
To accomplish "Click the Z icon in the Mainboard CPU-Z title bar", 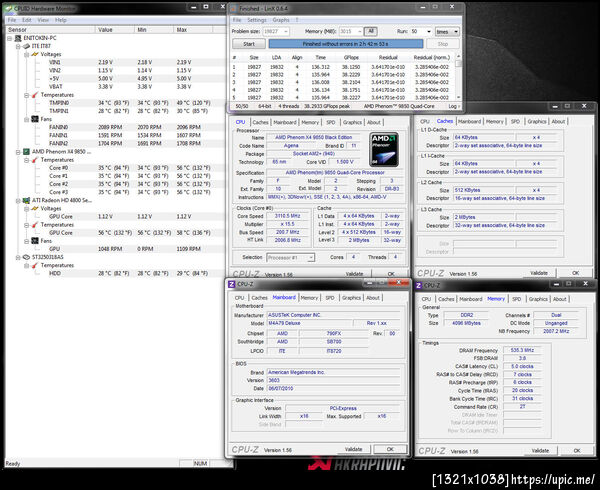I will click(232, 284).
